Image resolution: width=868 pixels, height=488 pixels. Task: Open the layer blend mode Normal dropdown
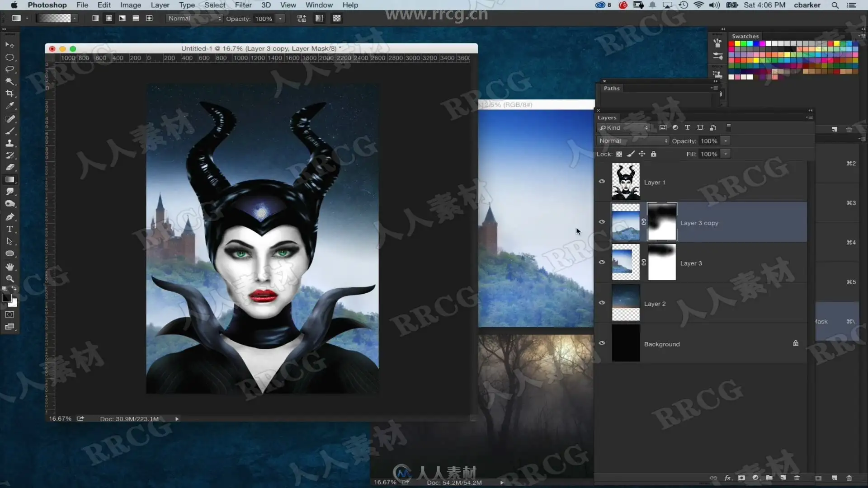[632, 141]
